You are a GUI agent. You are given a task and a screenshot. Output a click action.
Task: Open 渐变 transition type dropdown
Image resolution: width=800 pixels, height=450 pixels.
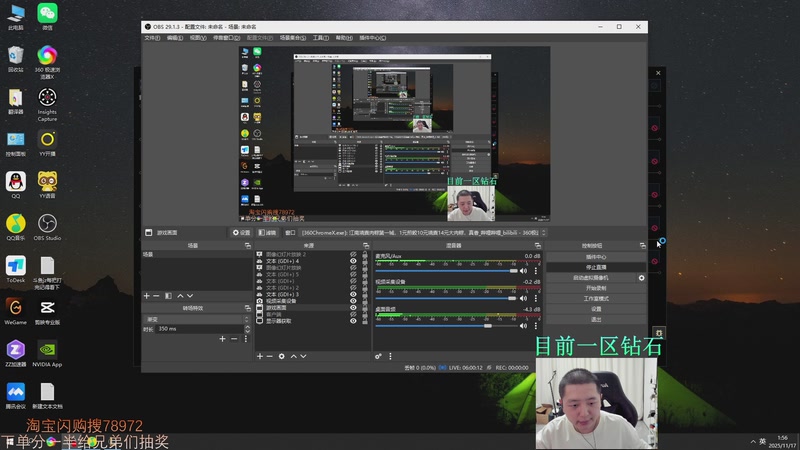click(x=196, y=319)
